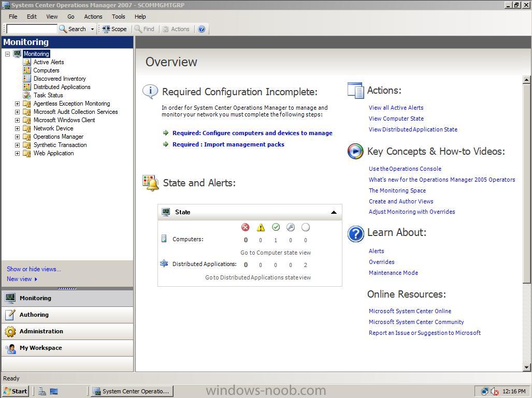This screenshot has width=532, height=398.
Task: Select the Computers grid icon in tree
Action: [x=27, y=70]
